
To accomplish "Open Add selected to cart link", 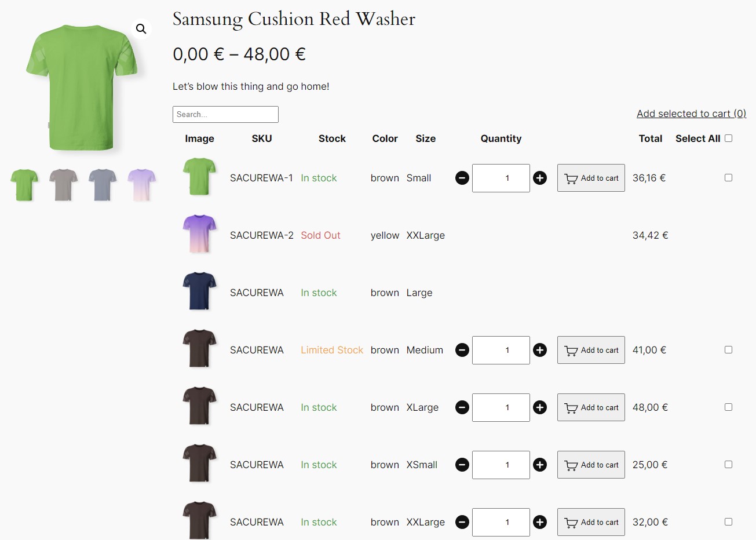I will coord(691,114).
